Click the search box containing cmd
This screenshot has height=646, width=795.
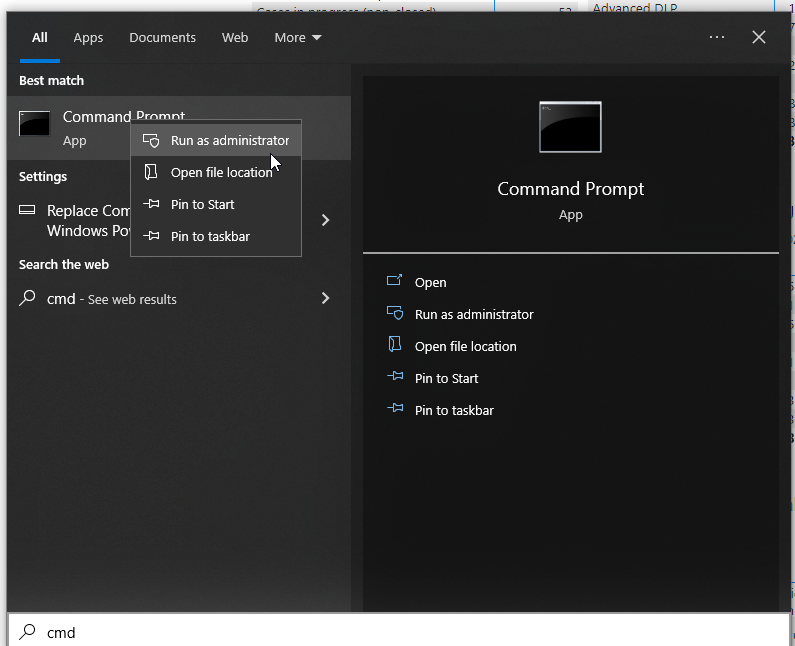(x=400, y=632)
